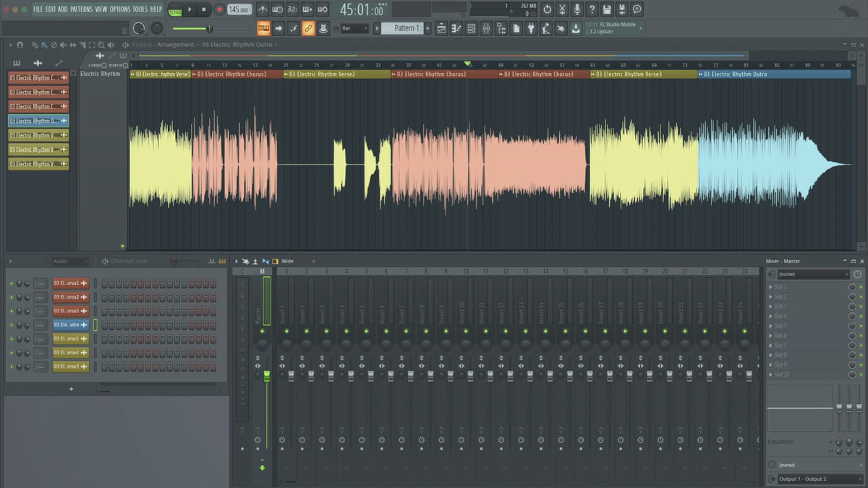Image resolution: width=868 pixels, height=488 pixels.
Task: Open the piano roll from the toolbar
Action: click(x=456, y=28)
